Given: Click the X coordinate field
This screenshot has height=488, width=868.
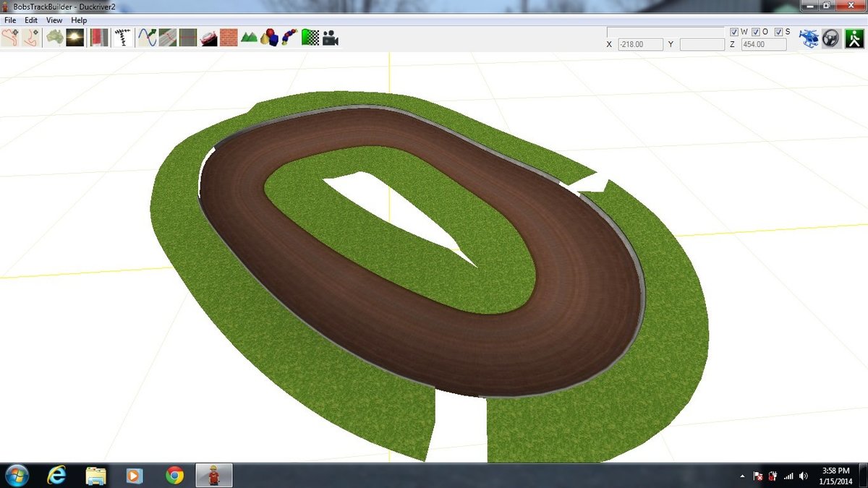Looking at the screenshot, I should click(x=641, y=45).
